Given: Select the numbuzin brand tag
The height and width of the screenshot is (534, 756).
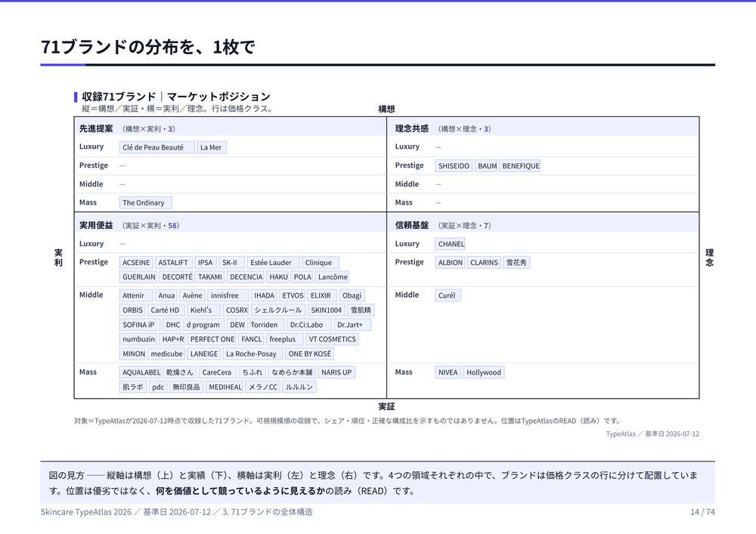Looking at the screenshot, I should [138, 339].
